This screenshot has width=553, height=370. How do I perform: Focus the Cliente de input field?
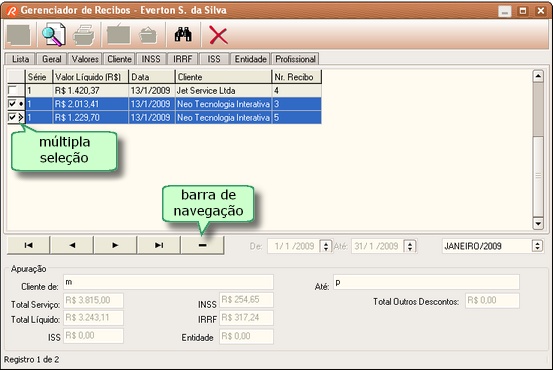[168, 282]
